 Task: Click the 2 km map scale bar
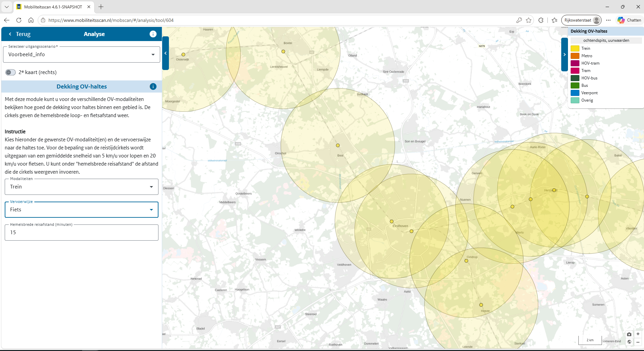click(x=590, y=340)
